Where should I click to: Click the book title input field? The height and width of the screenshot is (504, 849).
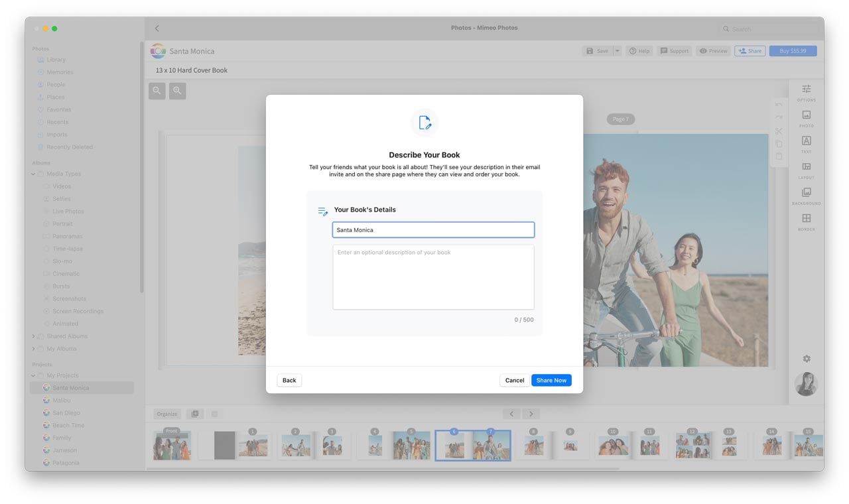(432, 229)
